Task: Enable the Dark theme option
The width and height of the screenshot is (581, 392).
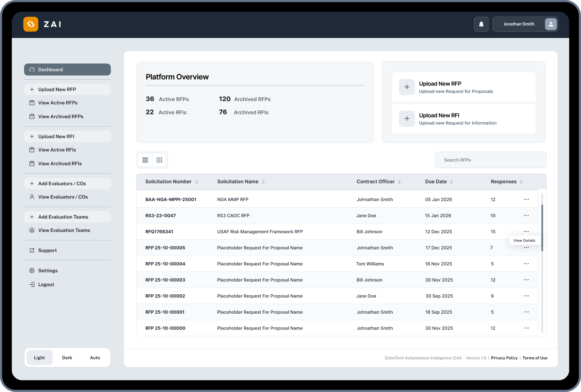Action: coord(67,358)
